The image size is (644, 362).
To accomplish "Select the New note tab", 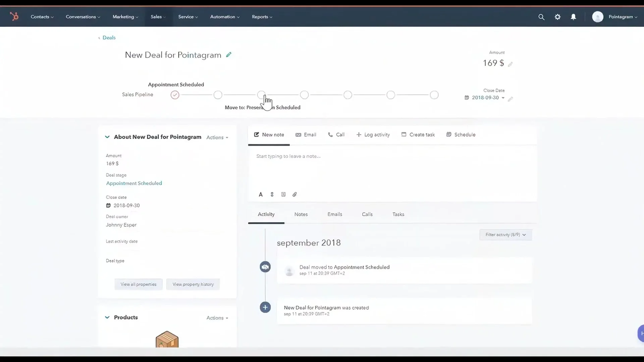I will [x=269, y=135].
